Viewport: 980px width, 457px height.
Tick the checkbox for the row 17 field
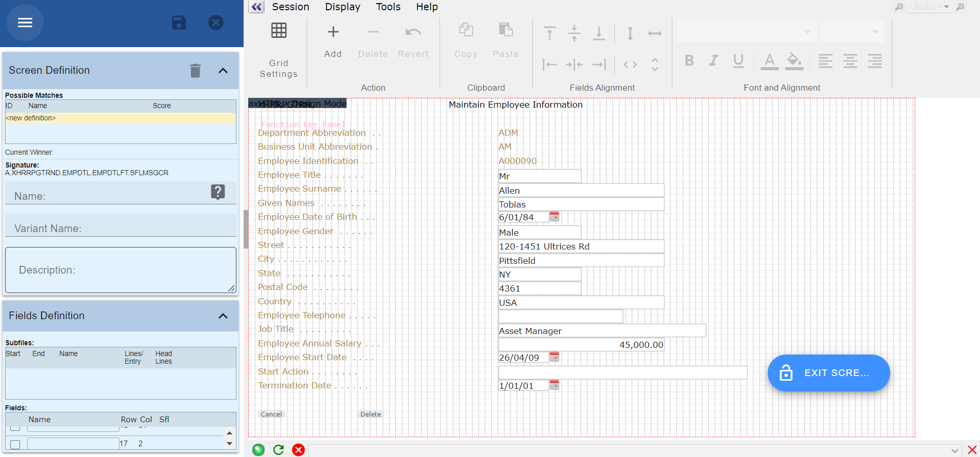15,444
